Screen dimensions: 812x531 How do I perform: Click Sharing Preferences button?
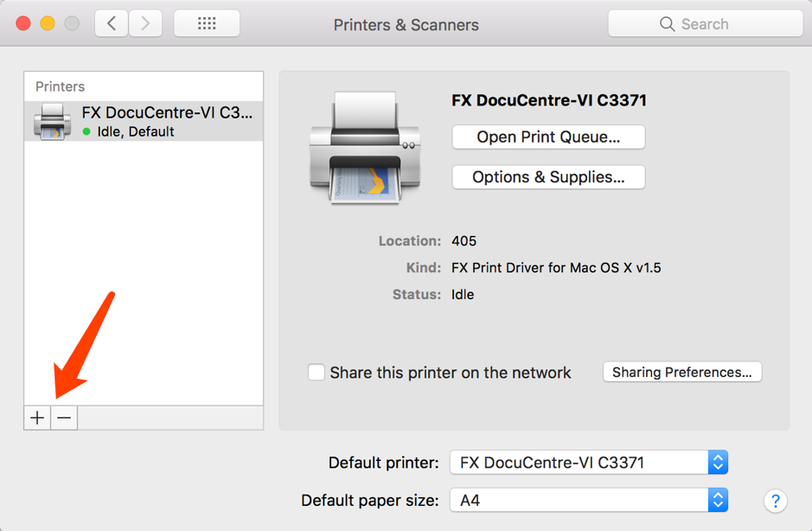click(x=681, y=373)
